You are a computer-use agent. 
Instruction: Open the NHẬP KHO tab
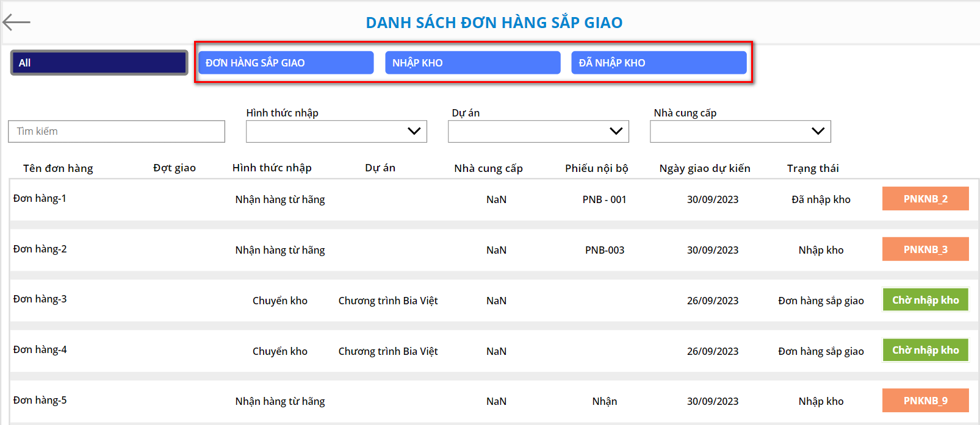coord(472,63)
